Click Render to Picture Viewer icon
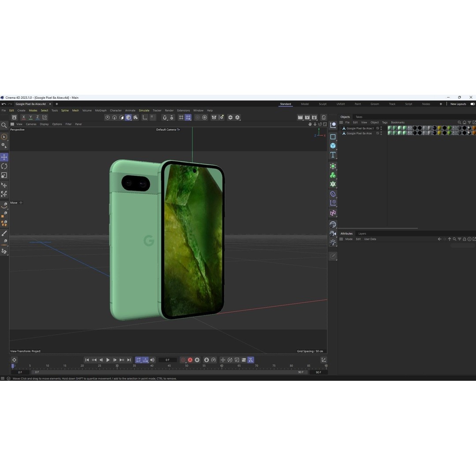The height and width of the screenshot is (476, 476). point(307,118)
